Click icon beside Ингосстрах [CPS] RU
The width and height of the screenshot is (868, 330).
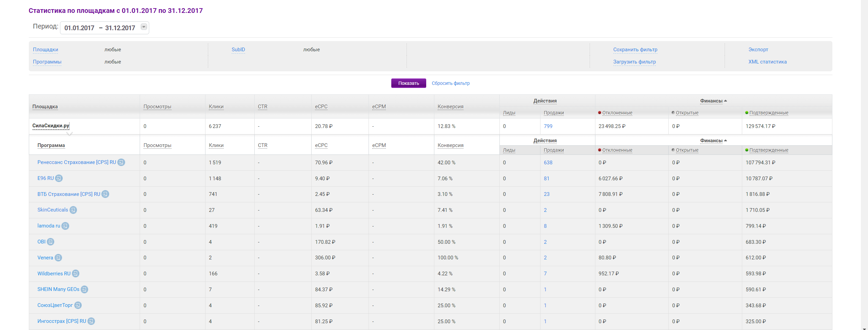91,321
